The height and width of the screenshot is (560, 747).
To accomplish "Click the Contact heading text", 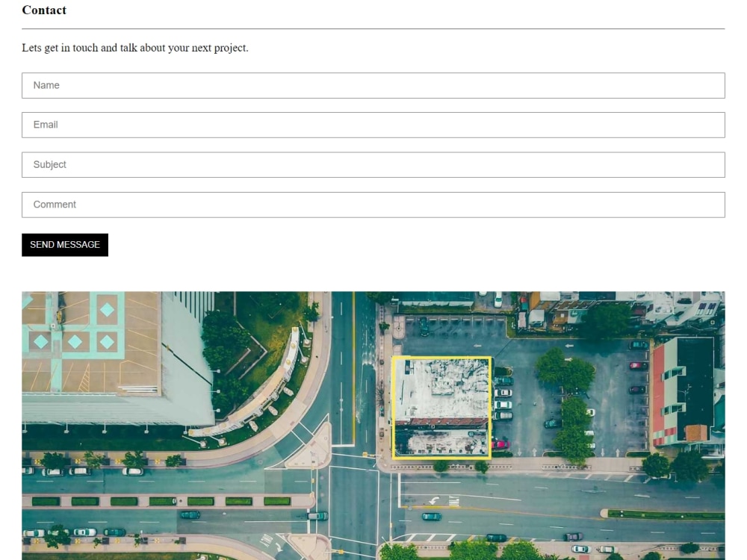I will pos(44,10).
